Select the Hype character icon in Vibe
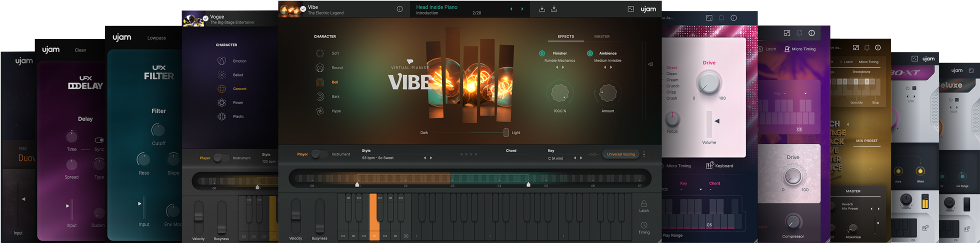Image resolution: width=980 pixels, height=243 pixels. pyautogui.click(x=320, y=111)
